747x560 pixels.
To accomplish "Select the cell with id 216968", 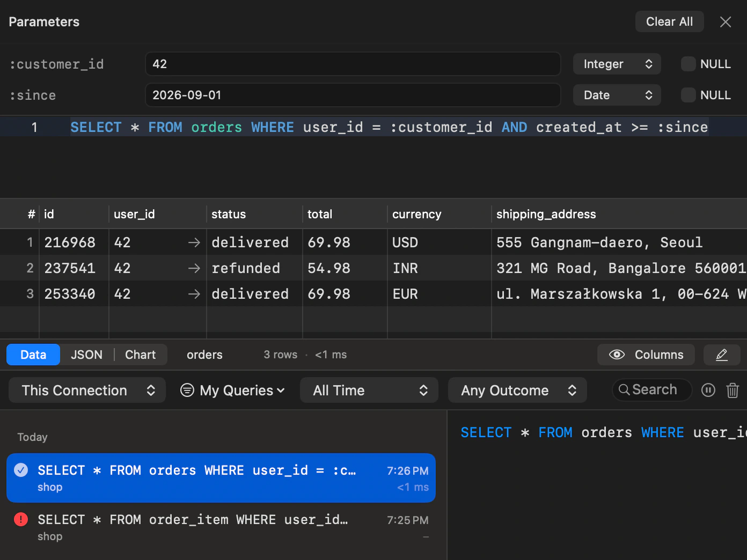I will pyautogui.click(x=74, y=242).
